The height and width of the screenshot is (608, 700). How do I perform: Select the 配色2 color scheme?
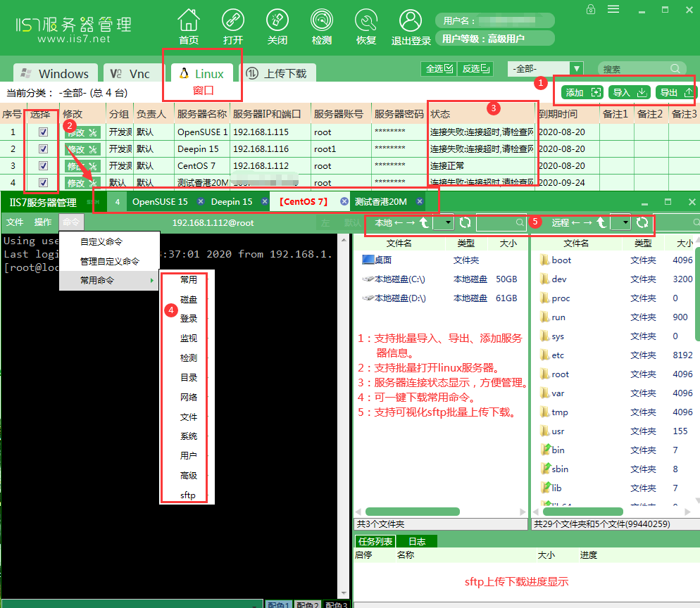coord(308,604)
